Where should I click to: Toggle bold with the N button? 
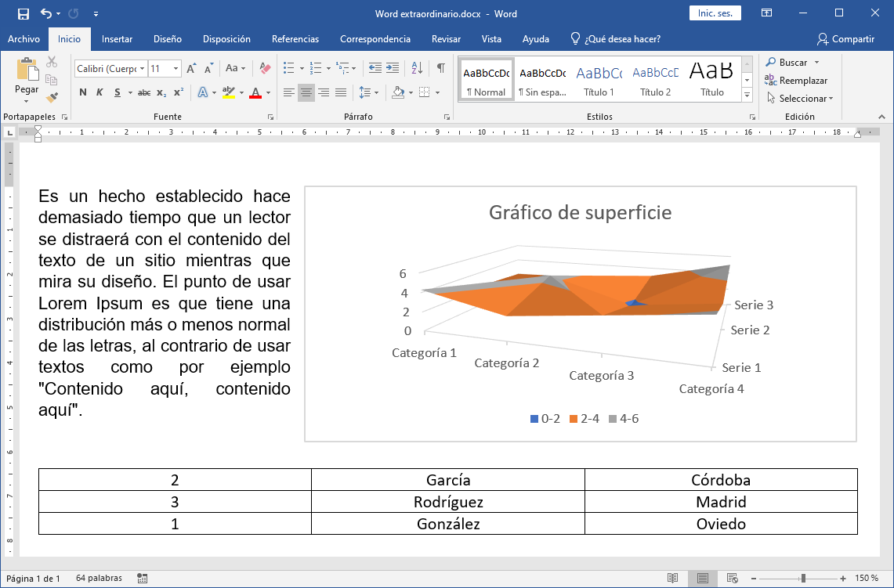(83, 92)
